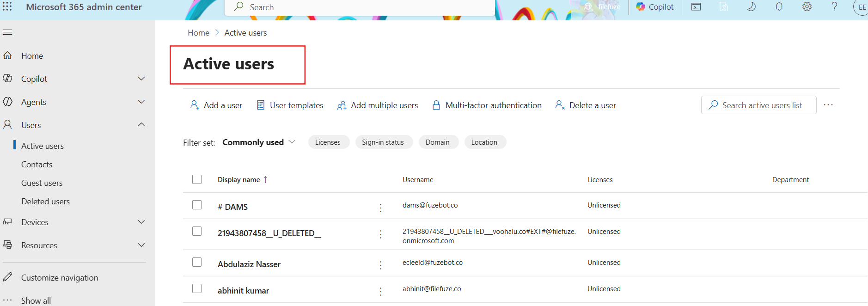Open the 21943807458__U_DELETED__ user

click(269, 233)
